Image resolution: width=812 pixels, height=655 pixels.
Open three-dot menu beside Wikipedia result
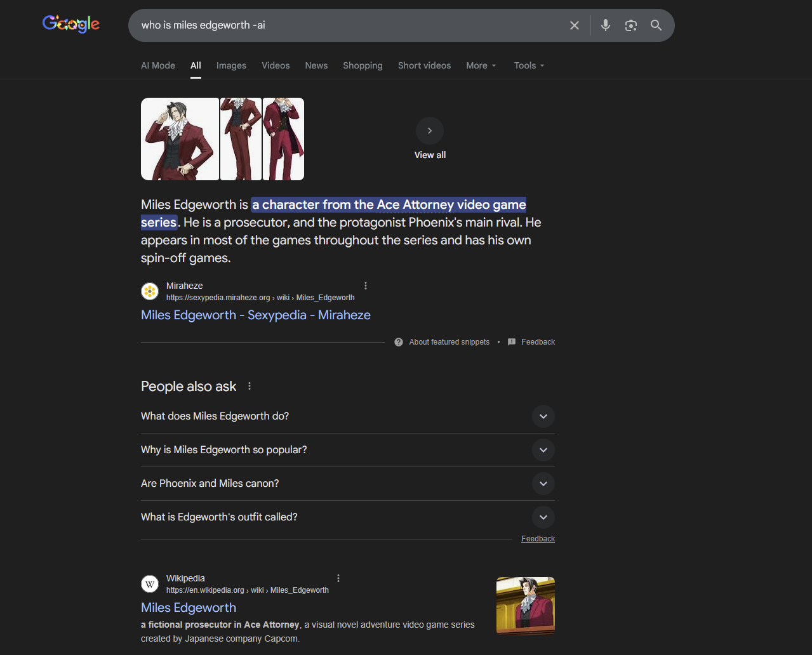[x=338, y=578]
